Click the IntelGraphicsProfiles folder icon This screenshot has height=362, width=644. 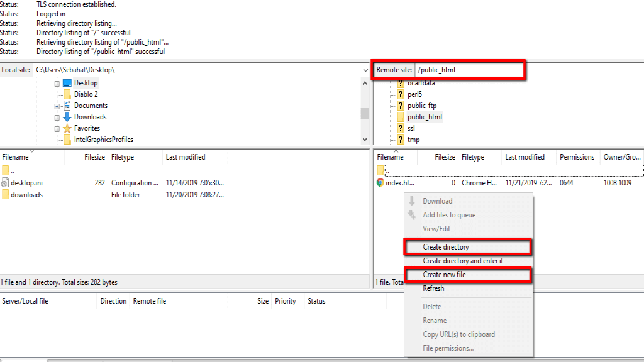[67, 140]
